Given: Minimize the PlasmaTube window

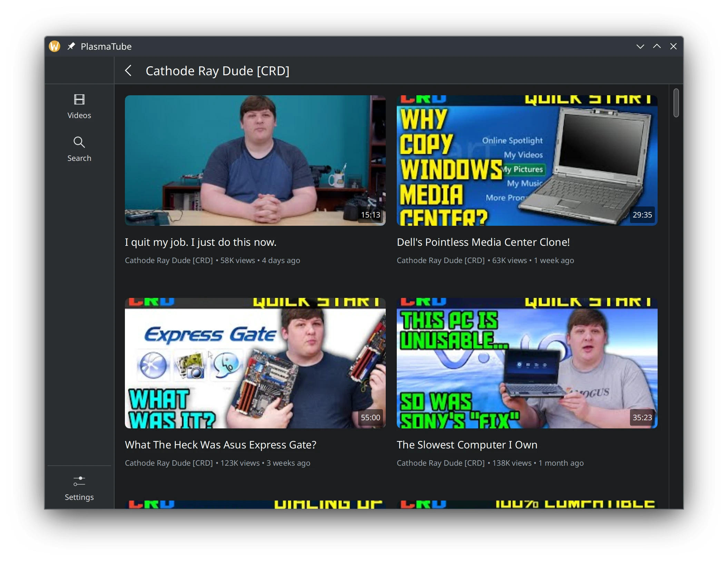Looking at the screenshot, I should (x=640, y=46).
